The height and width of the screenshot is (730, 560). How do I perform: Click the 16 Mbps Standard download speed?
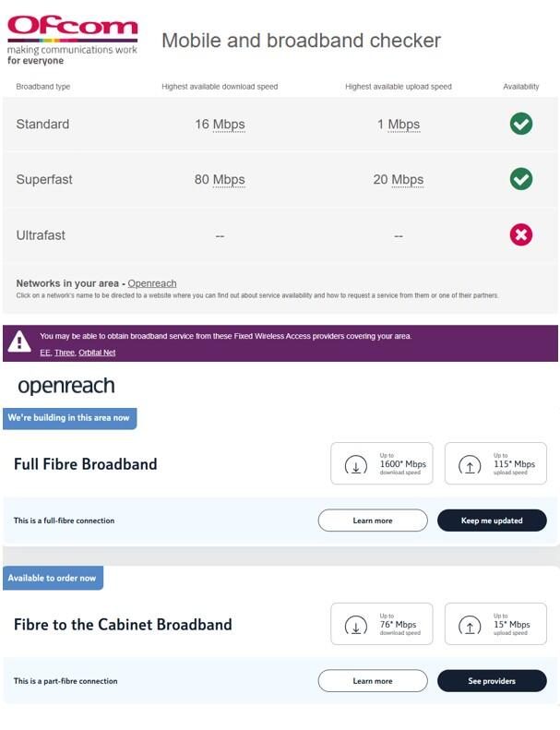(220, 125)
